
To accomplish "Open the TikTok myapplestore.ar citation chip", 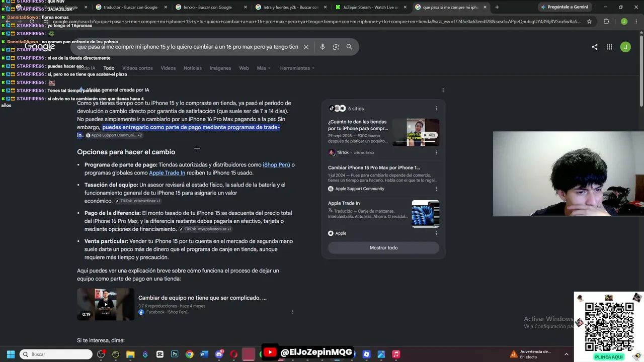I will (205, 229).
